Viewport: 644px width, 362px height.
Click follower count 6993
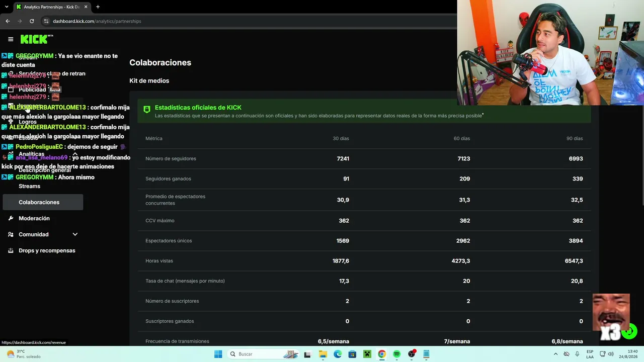pyautogui.click(x=576, y=158)
